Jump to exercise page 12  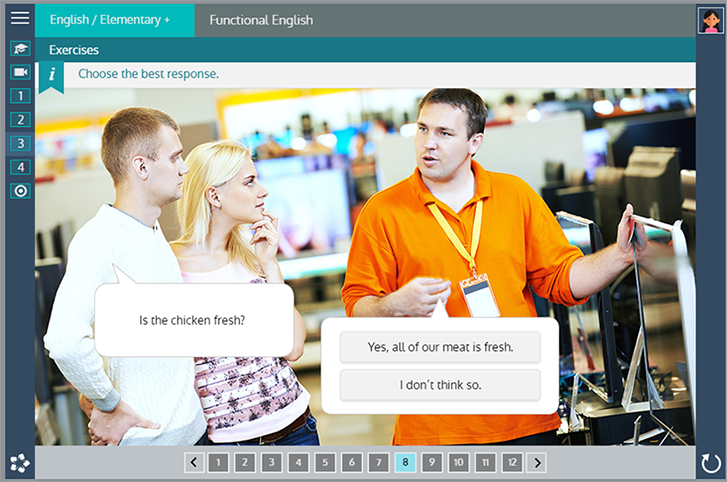pos(511,462)
